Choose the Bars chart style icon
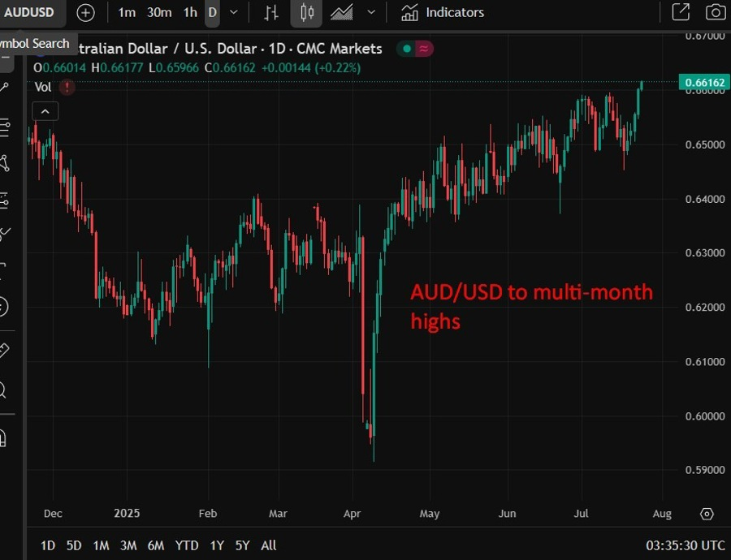 270,12
